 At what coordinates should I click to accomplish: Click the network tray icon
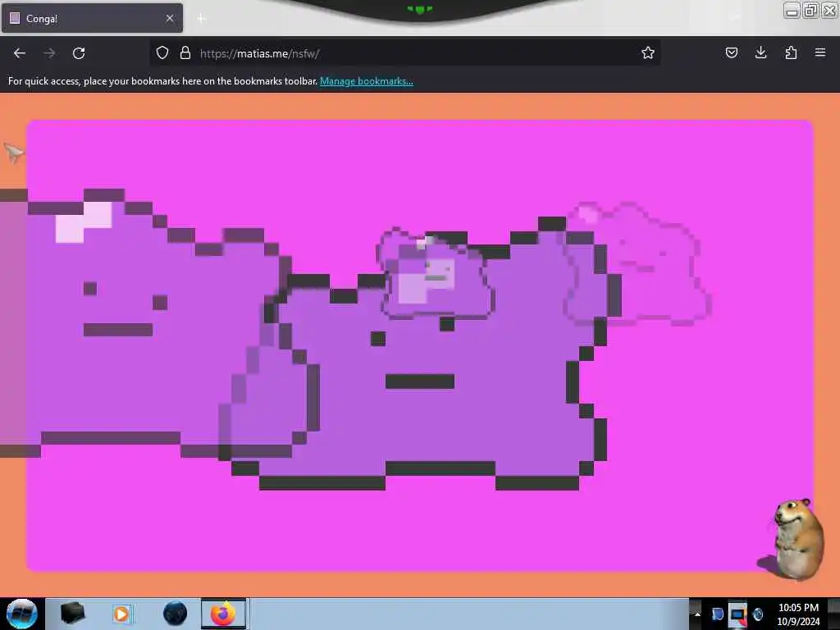point(737,614)
